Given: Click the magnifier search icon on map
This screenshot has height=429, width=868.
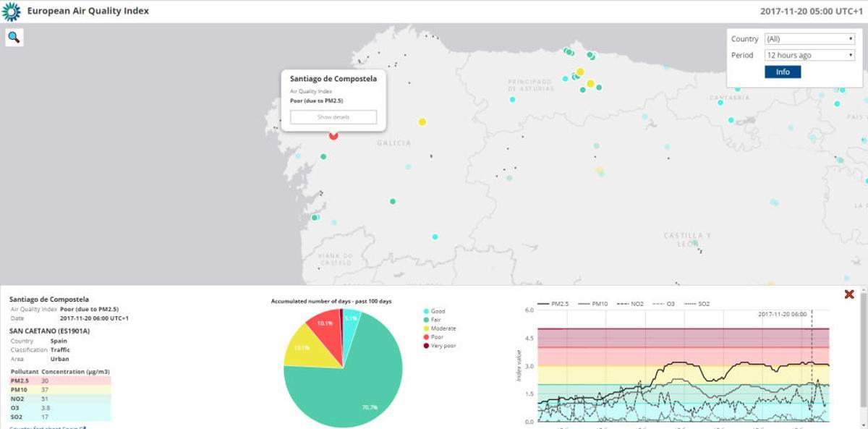Looking at the screenshot, I should pos(14,38).
